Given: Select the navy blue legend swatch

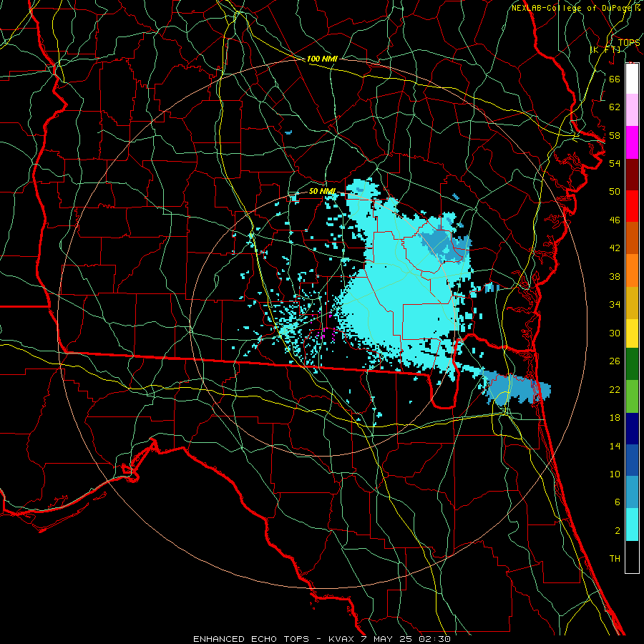Looking at the screenshot, I should [x=632, y=429].
